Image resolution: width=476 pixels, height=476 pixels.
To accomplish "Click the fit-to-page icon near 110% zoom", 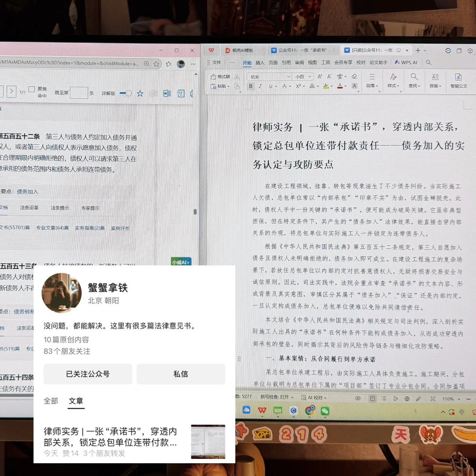I will 433,398.
